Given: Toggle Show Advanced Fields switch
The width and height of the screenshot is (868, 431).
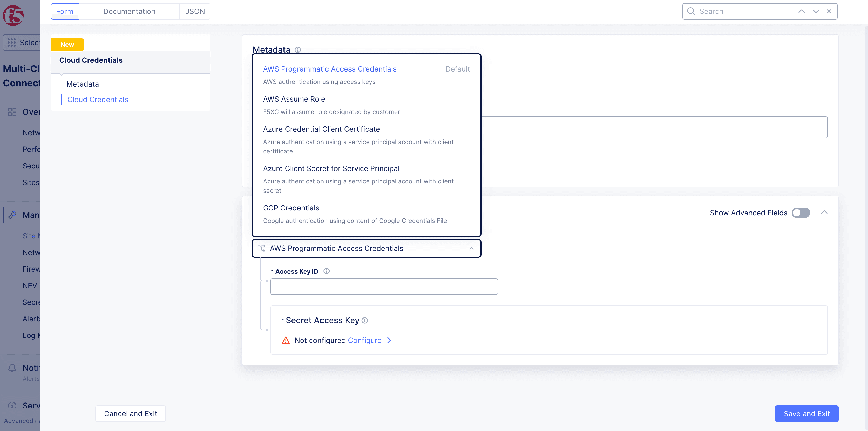Looking at the screenshot, I should [801, 213].
